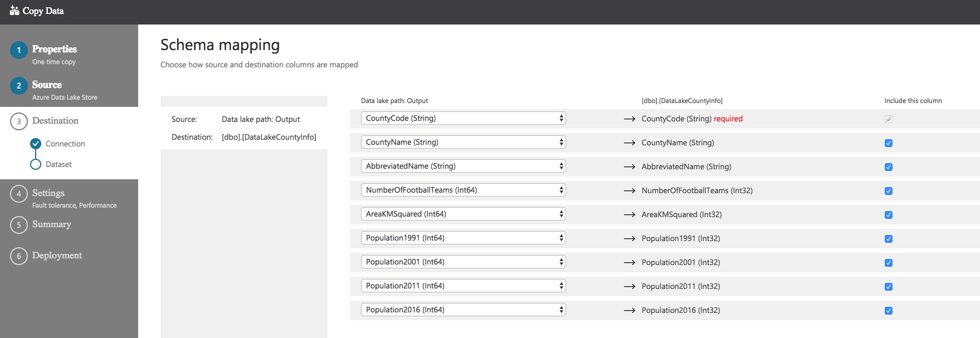Go to the Dataset sub-step

point(58,164)
